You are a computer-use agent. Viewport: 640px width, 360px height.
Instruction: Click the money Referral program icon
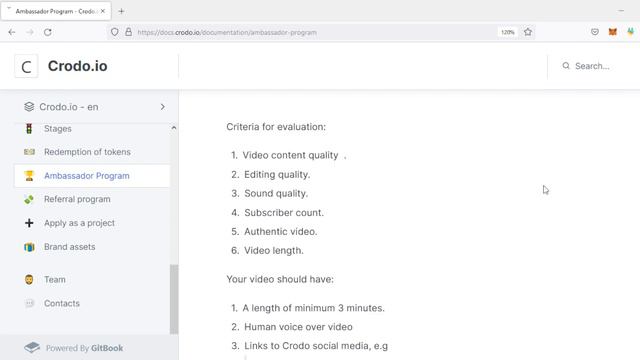tap(29, 199)
